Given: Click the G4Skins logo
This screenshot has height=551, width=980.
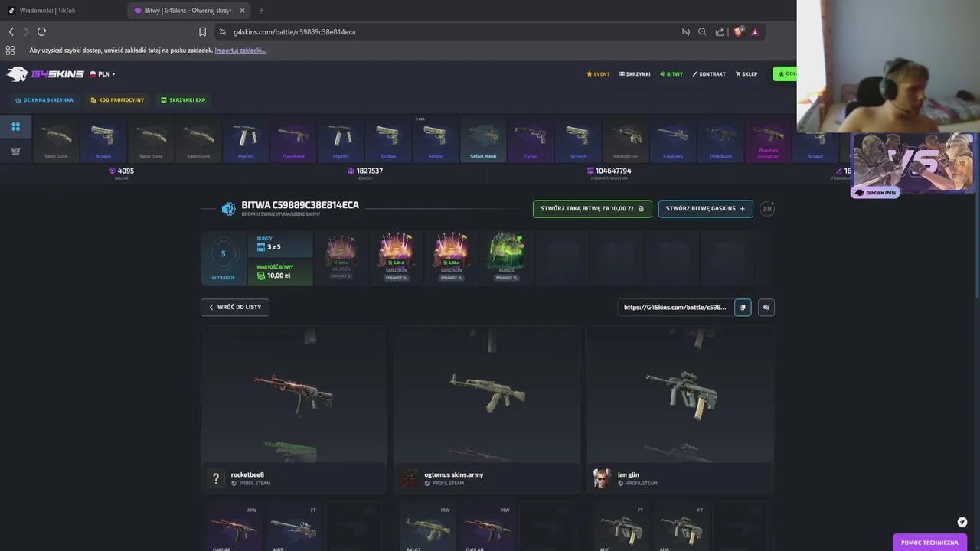Looking at the screenshot, I should [x=44, y=74].
